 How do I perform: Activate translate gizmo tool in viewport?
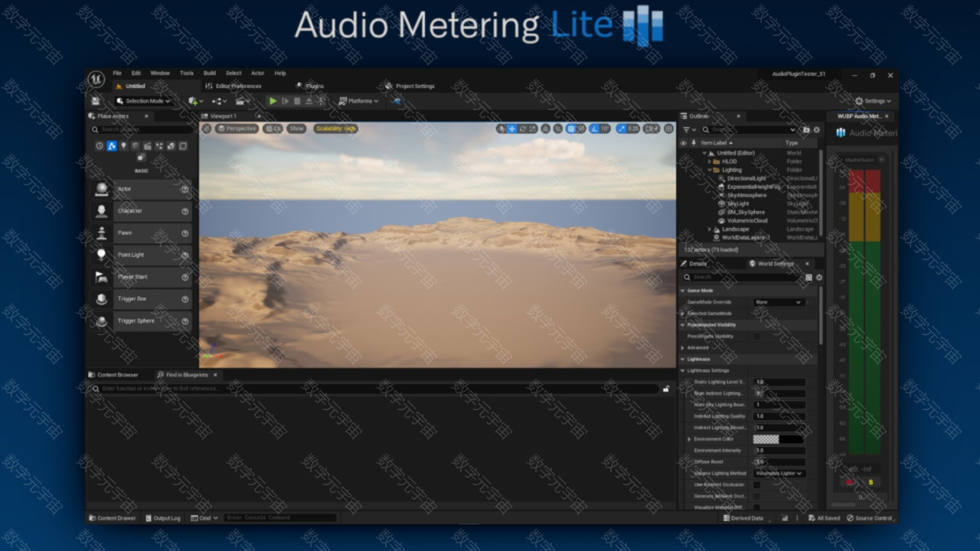click(x=511, y=129)
